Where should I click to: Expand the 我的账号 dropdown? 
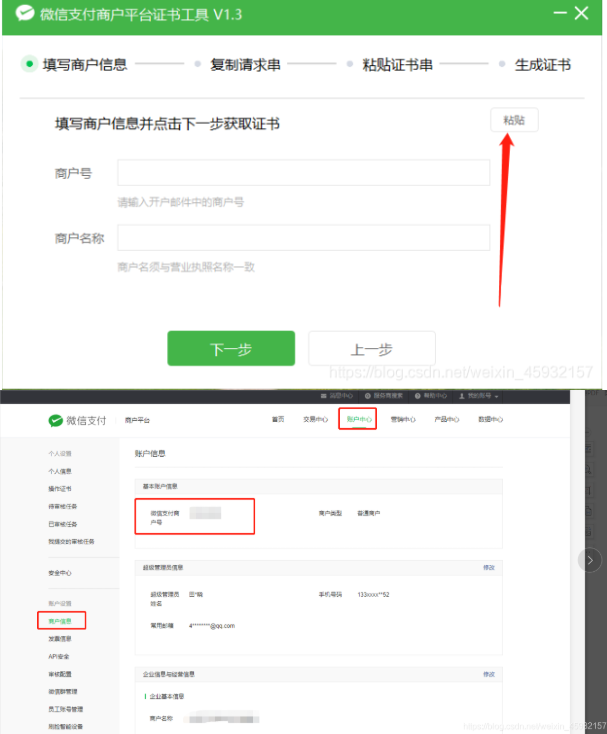(x=477, y=396)
